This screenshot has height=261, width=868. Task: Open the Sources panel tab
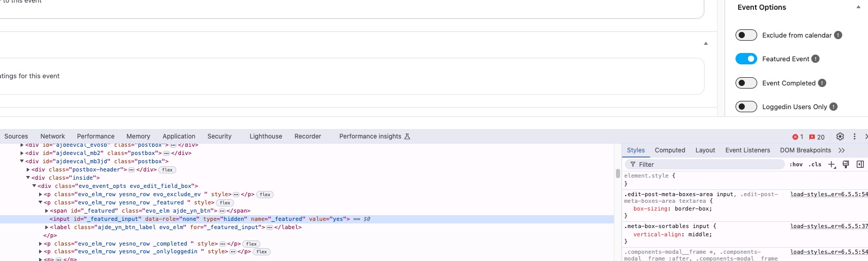(16, 136)
